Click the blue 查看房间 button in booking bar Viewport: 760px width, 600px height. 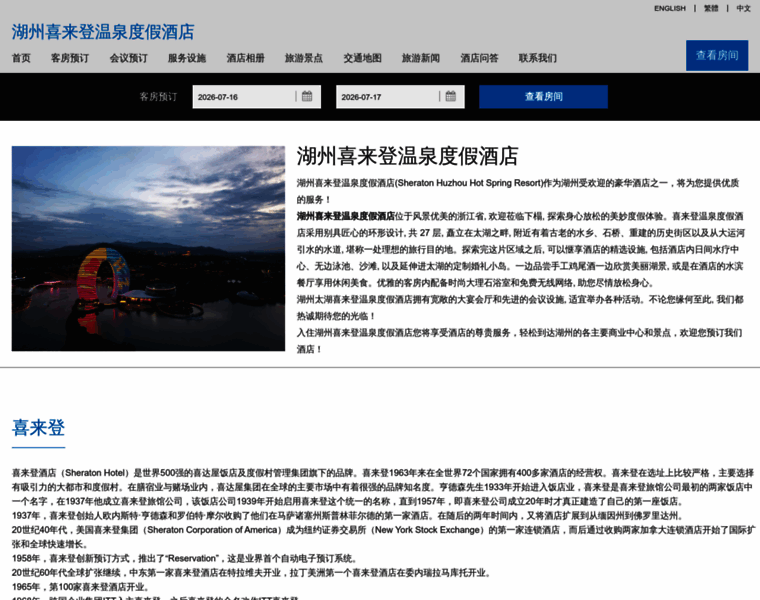coord(543,97)
